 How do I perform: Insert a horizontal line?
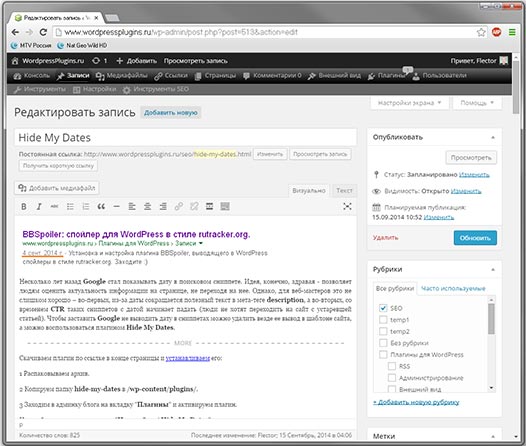tap(116, 206)
